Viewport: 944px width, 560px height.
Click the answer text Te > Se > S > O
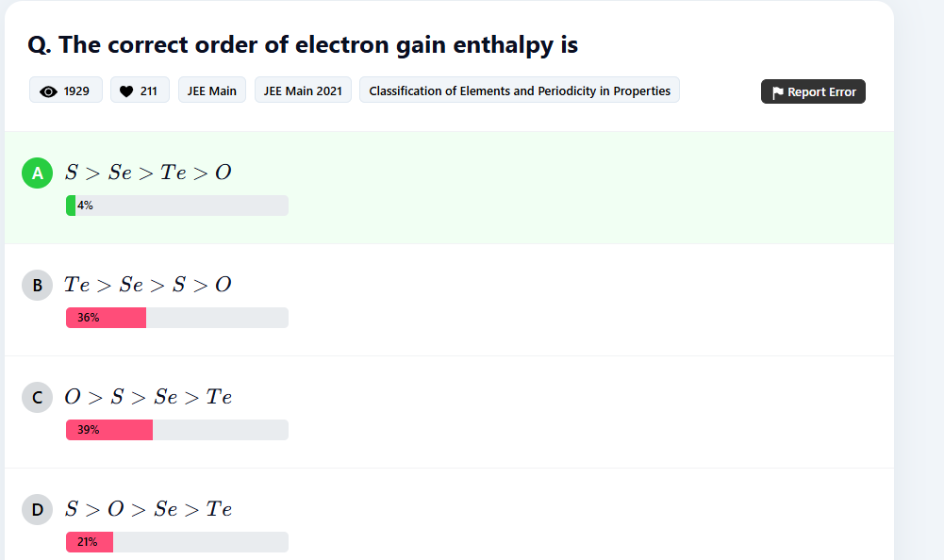click(148, 285)
